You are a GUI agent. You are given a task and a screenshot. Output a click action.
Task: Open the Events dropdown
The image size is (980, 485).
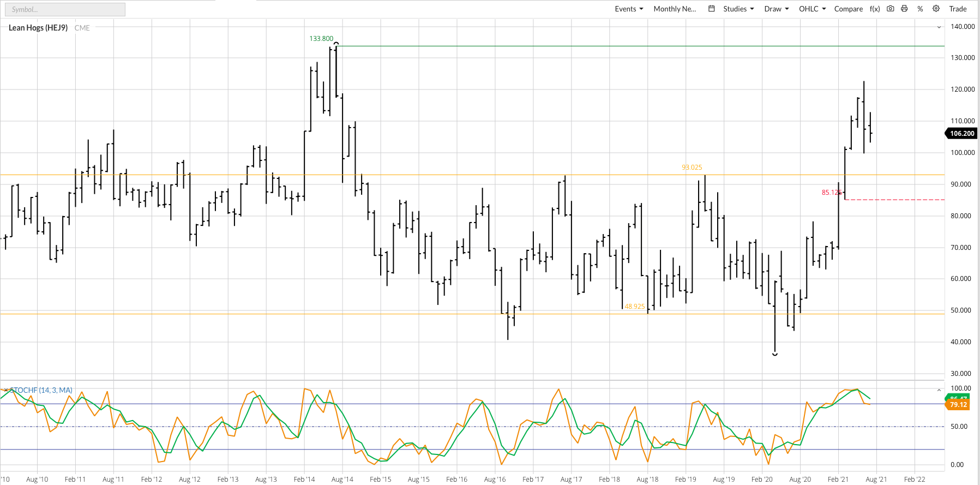pyautogui.click(x=629, y=9)
